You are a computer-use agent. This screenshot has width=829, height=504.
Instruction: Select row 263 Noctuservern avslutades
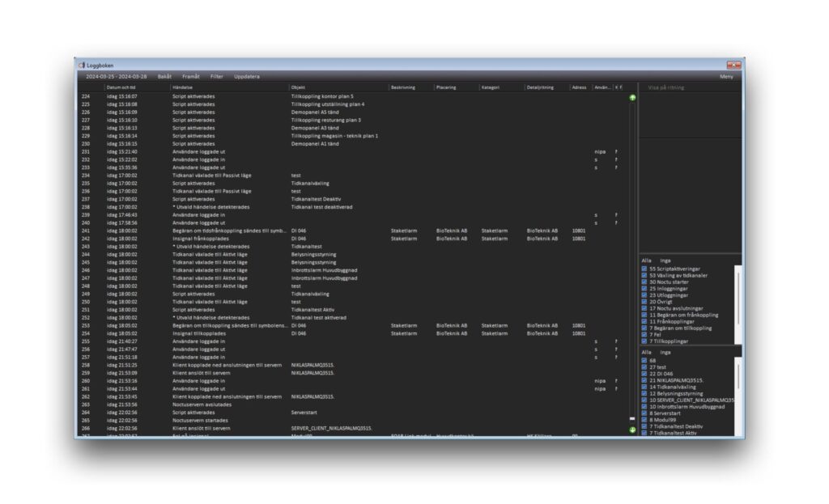pyautogui.click(x=355, y=404)
